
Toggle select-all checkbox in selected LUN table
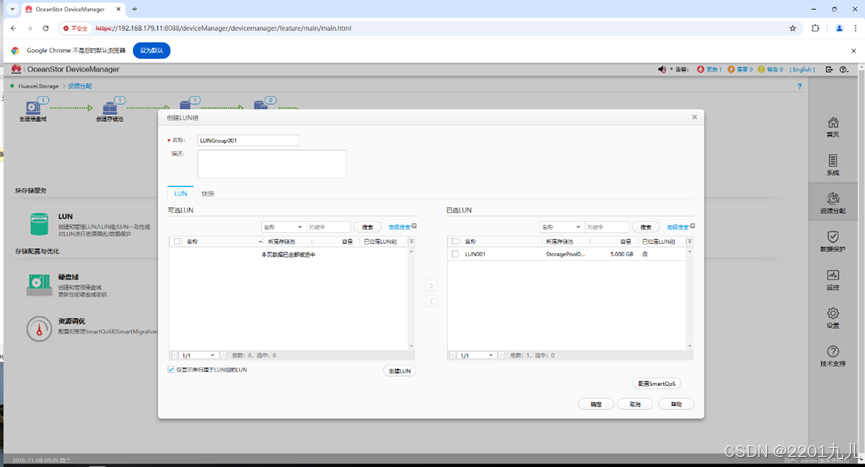455,241
